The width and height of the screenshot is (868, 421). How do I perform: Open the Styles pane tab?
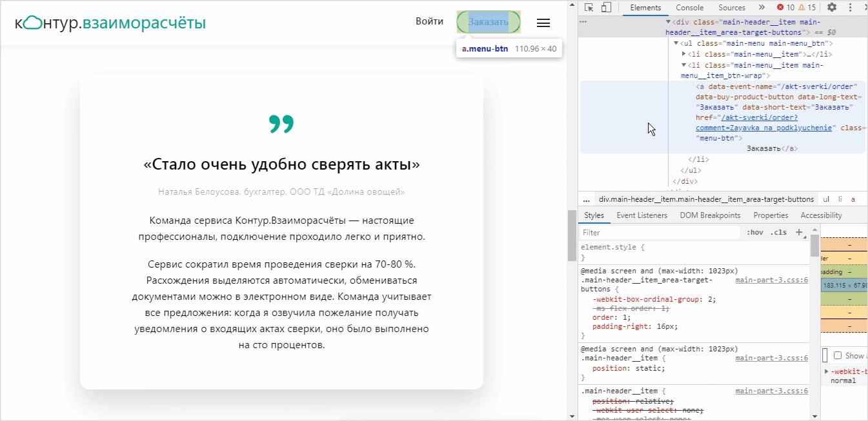(594, 215)
